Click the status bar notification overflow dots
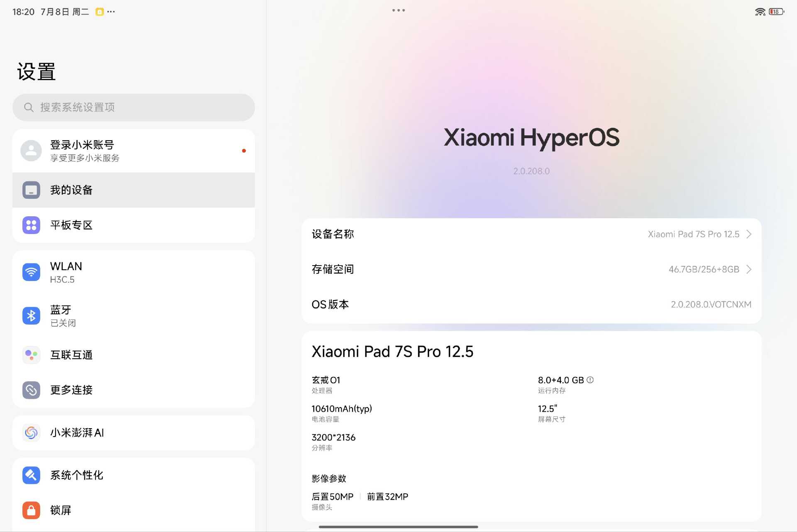The width and height of the screenshot is (797, 532). click(111, 12)
